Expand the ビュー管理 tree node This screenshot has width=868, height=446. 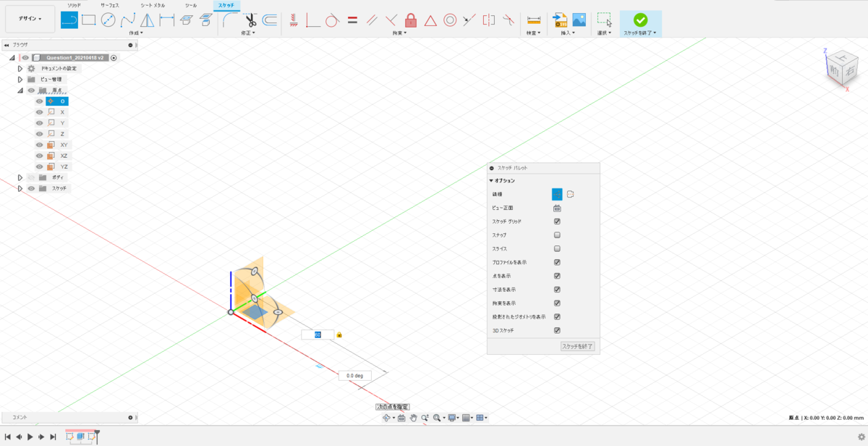[x=20, y=80]
